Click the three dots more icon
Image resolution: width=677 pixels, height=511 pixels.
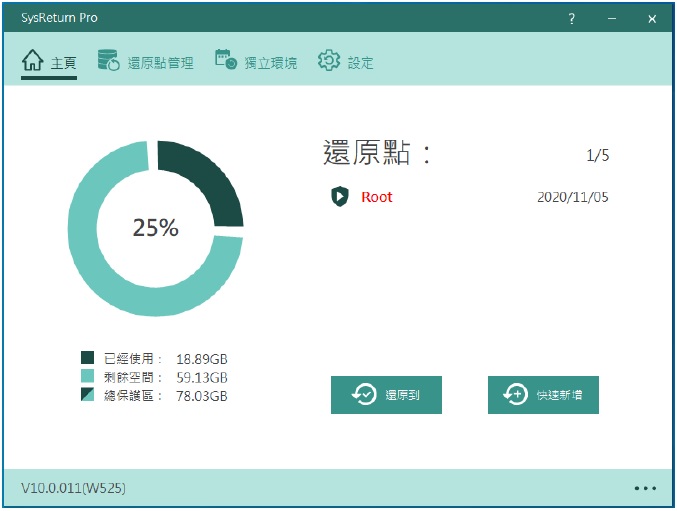coord(645,488)
